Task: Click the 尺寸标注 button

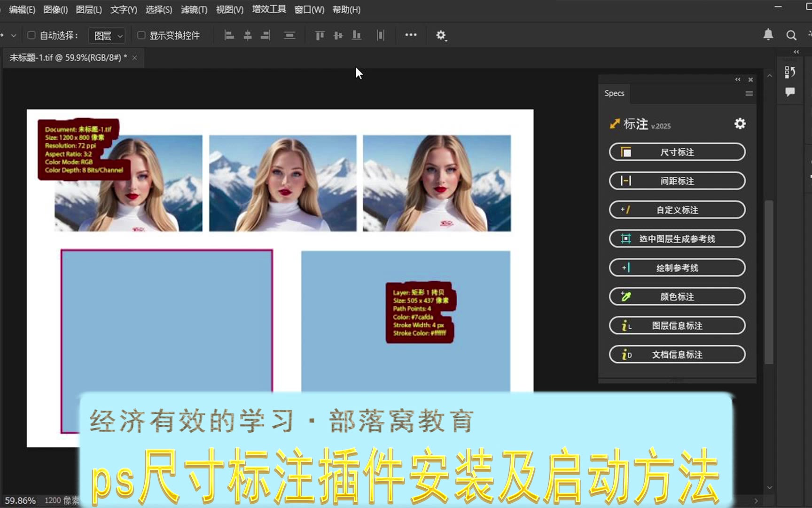Action: 677,152
